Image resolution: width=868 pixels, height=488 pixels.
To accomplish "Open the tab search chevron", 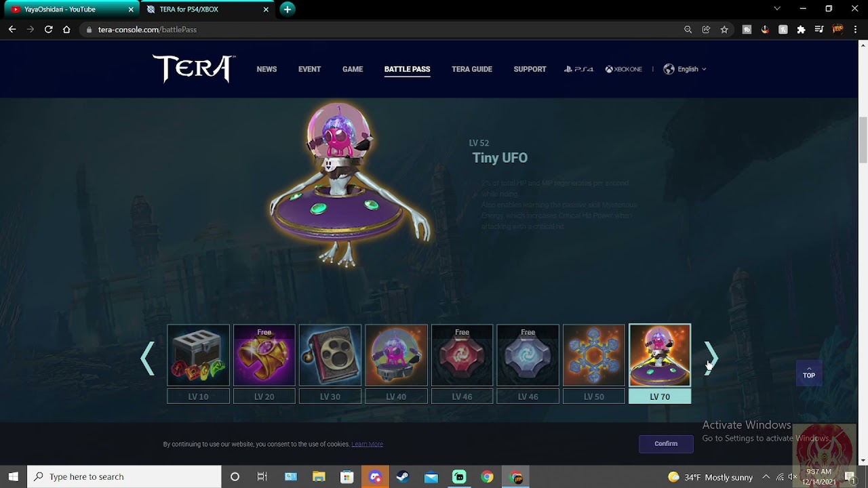I will 777,9.
